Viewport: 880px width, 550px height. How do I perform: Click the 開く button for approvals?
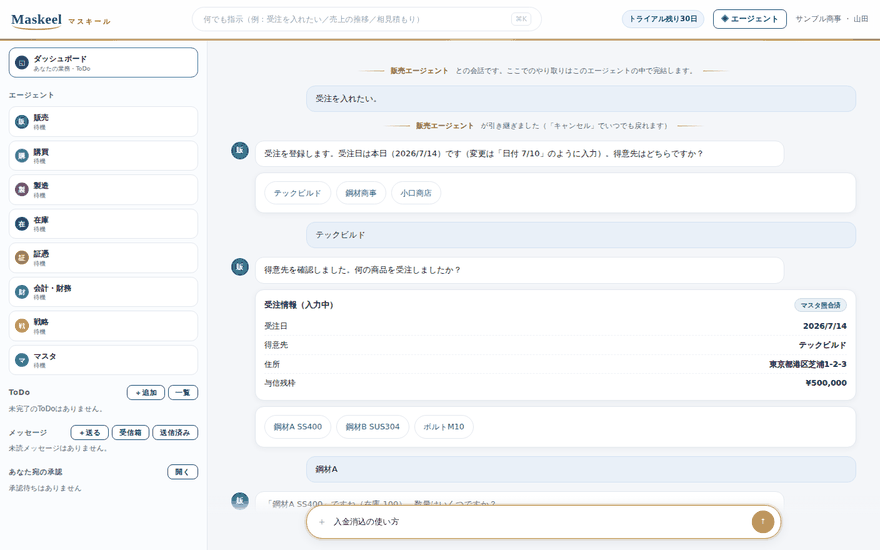tap(182, 472)
